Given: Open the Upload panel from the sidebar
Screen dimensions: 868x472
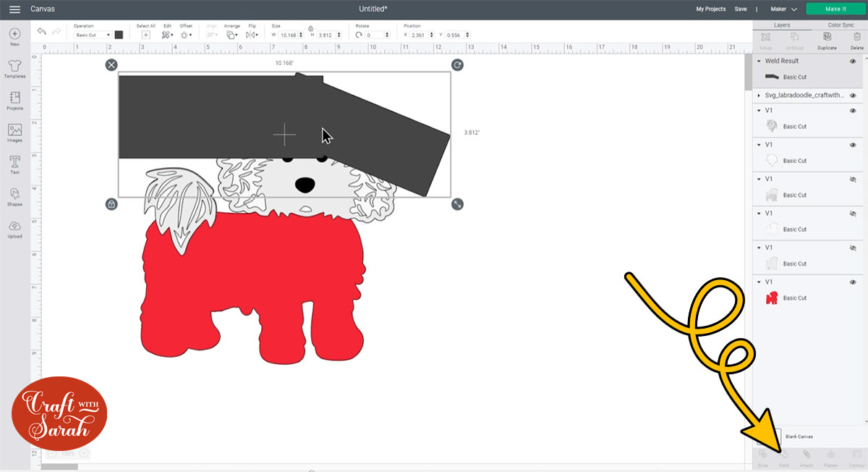Looking at the screenshot, I should coord(14,227).
